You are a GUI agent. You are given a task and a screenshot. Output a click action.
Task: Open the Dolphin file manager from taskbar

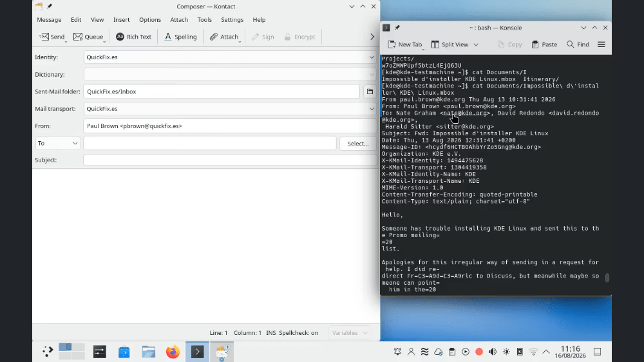(148, 352)
